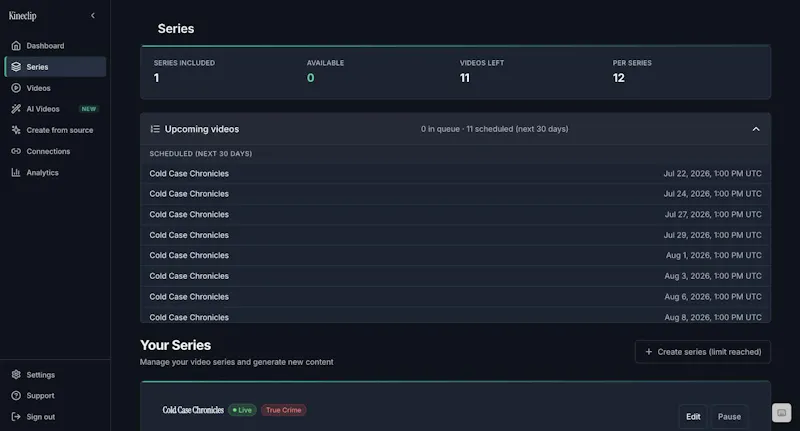Viewport: 800px width, 431px height.
Task: Click the Upcoming videos list icon
Action: click(155, 129)
